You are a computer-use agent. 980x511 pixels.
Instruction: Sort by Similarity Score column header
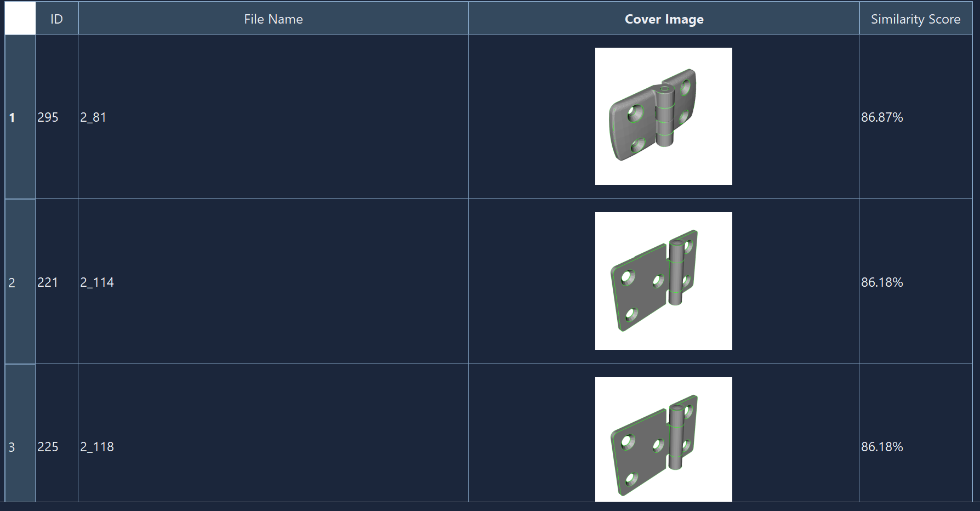point(915,19)
